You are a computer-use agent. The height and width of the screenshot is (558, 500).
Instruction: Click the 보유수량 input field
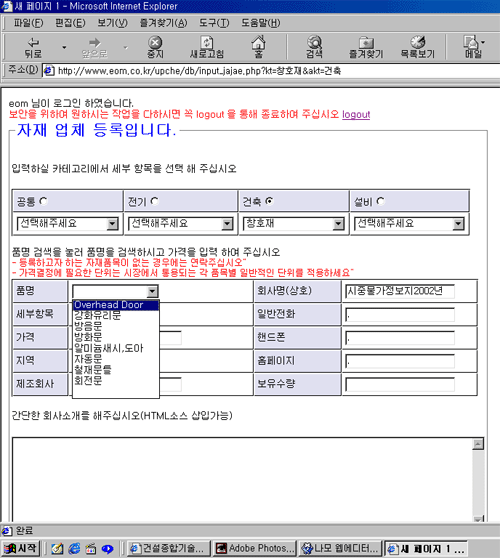400,384
